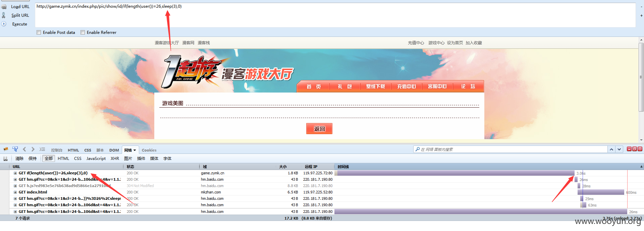Open the 网络 tab dropdown arrow

135,150
